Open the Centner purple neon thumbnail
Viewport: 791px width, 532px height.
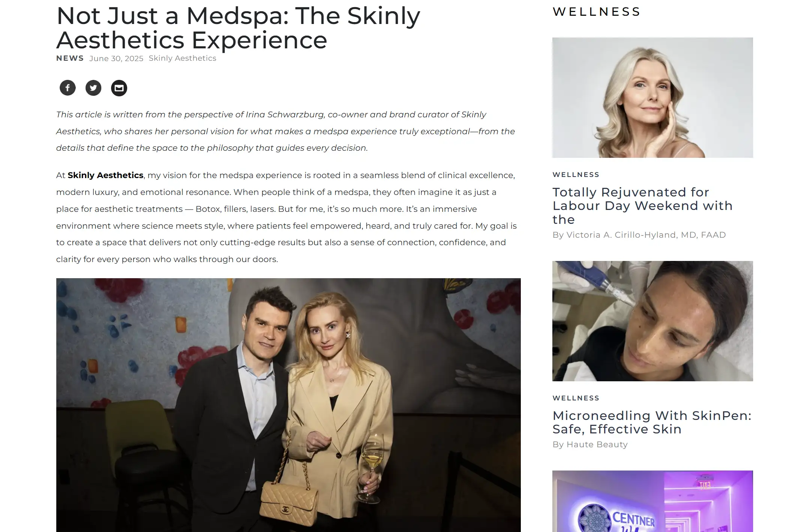[x=653, y=501]
